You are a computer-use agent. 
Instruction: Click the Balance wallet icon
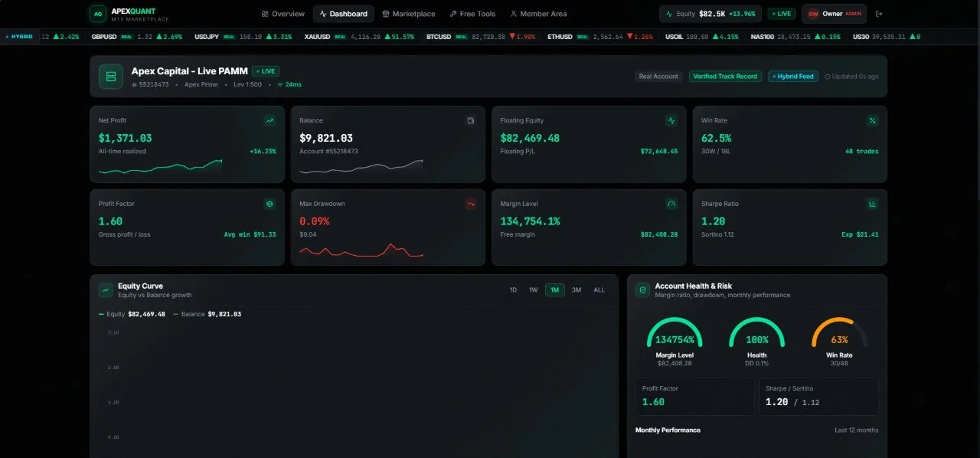point(470,120)
